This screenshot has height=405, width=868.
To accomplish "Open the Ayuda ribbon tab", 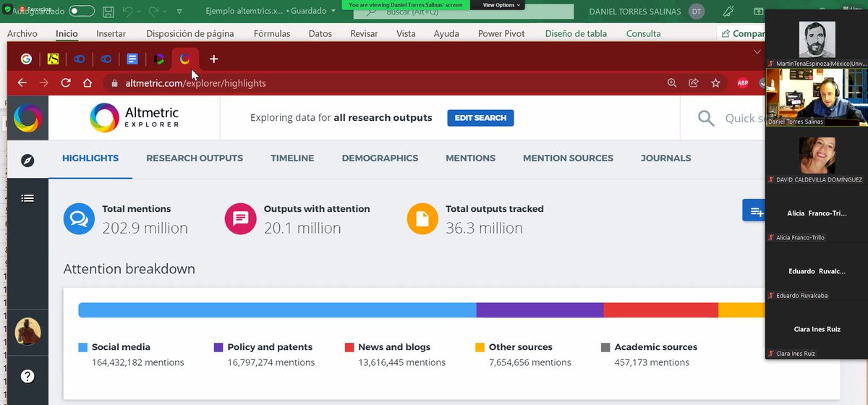I will pyautogui.click(x=446, y=33).
